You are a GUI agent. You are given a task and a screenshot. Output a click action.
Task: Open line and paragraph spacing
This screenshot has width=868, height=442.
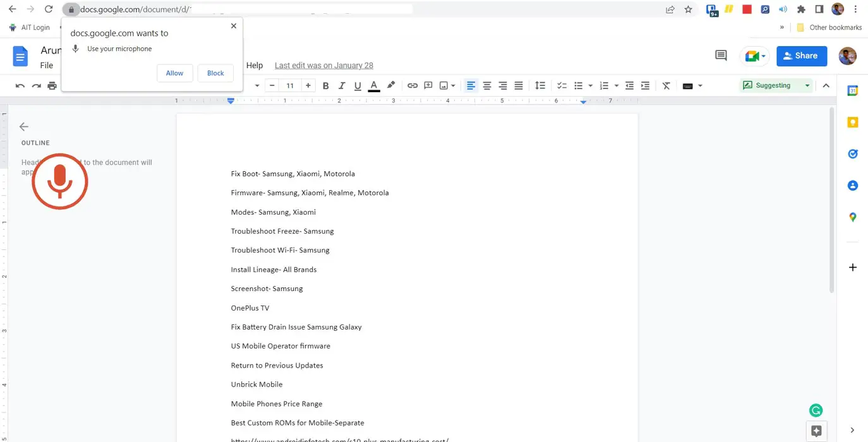point(540,86)
